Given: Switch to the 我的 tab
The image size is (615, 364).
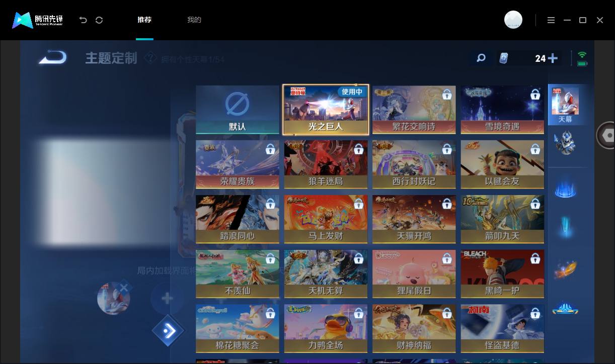Looking at the screenshot, I should pyautogui.click(x=194, y=20).
